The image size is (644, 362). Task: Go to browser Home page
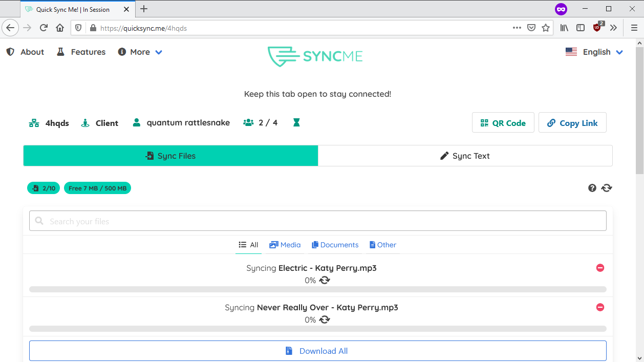[60, 28]
